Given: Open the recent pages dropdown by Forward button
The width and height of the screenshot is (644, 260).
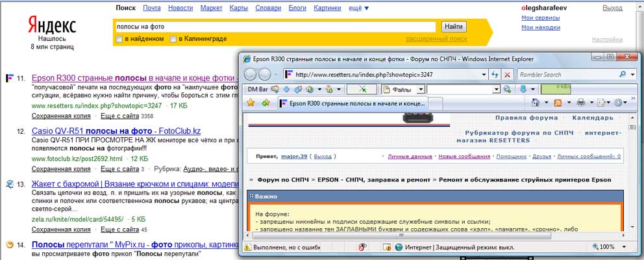Looking at the screenshot, I should (277, 75).
